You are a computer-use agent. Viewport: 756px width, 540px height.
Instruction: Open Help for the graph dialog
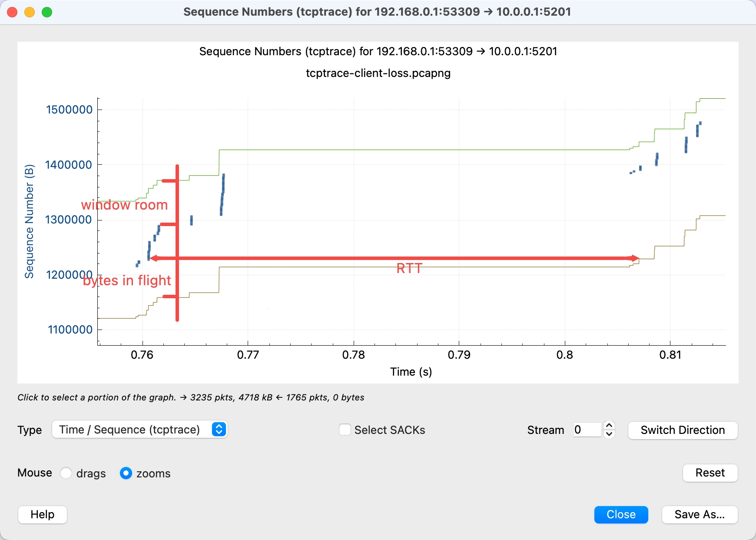43,514
